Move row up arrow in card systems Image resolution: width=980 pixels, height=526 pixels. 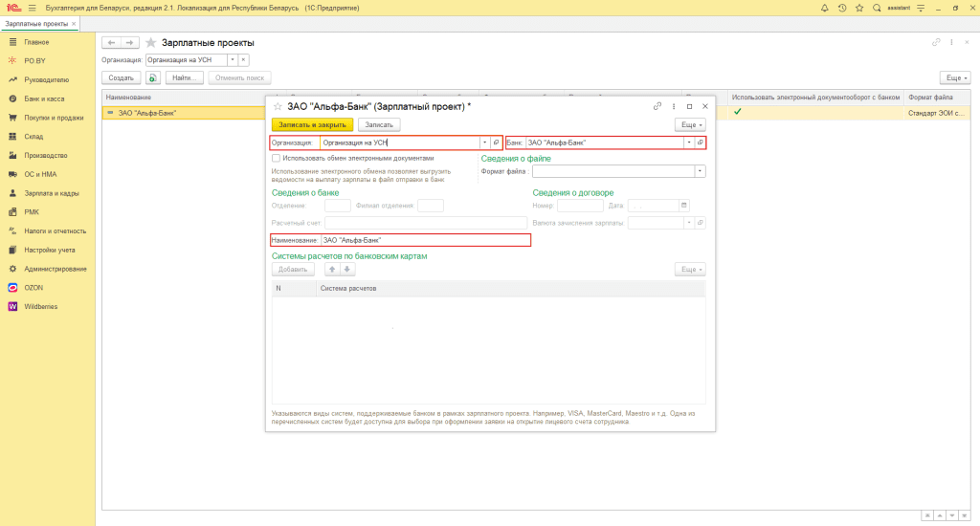tap(332, 270)
